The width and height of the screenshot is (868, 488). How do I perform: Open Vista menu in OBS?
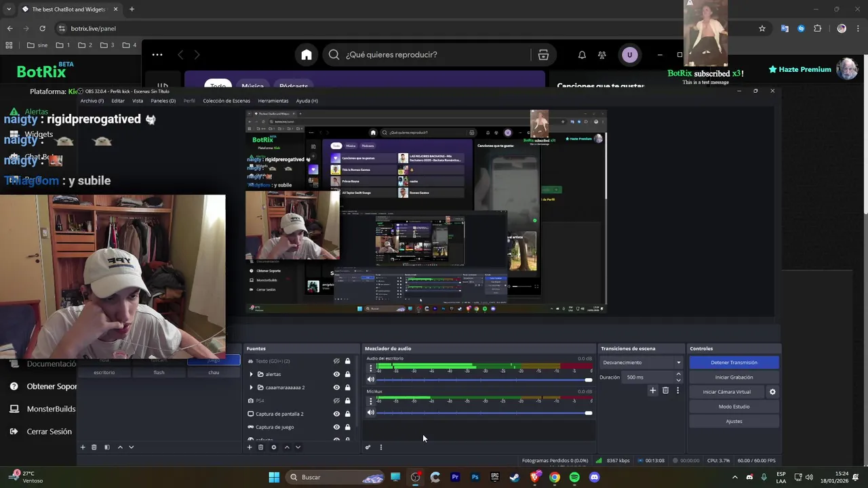pyautogui.click(x=138, y=101)
